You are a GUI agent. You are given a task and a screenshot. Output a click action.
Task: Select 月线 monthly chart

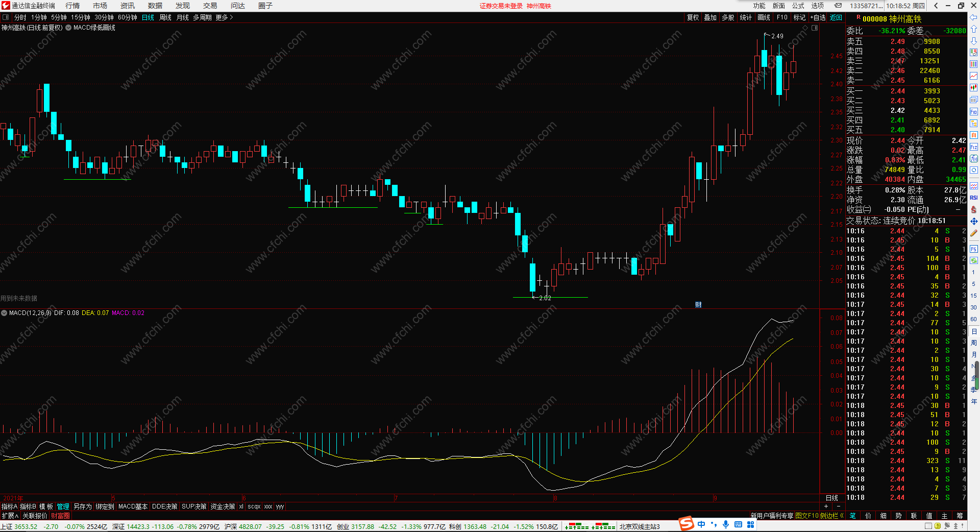tap(182, 17)
